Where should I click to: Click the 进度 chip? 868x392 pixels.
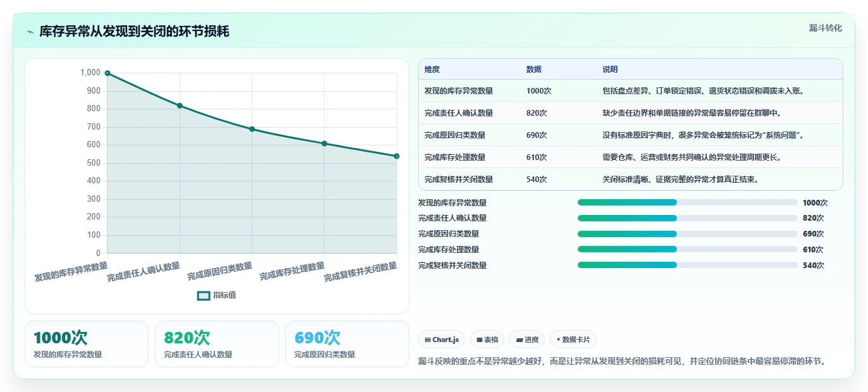tap(527, 340)
